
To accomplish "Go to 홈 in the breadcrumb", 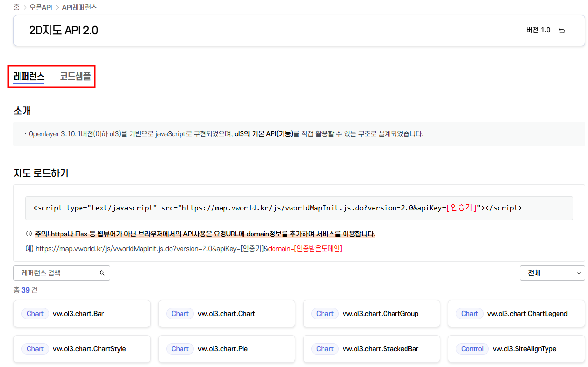I will tap(17, 8).
